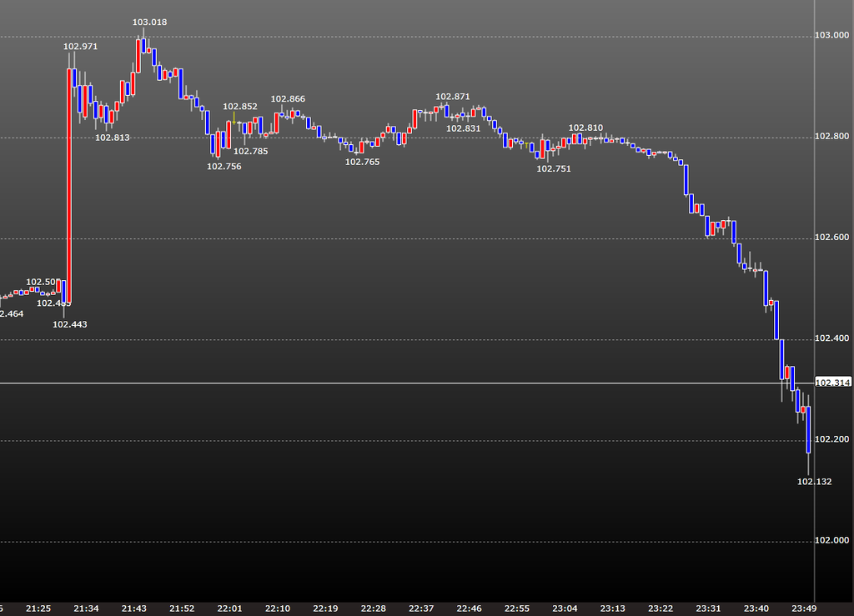Click the 22:37 time axis label
Viewport: 854px width, 616px height.
[x=421, y=609]
